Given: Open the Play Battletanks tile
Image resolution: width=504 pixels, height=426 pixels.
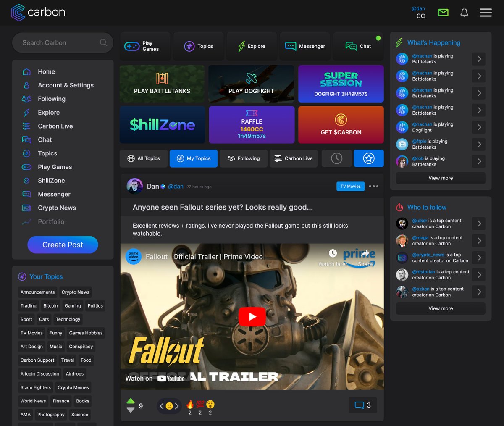Looking at the screenshot, I should (x=162, y=84).
